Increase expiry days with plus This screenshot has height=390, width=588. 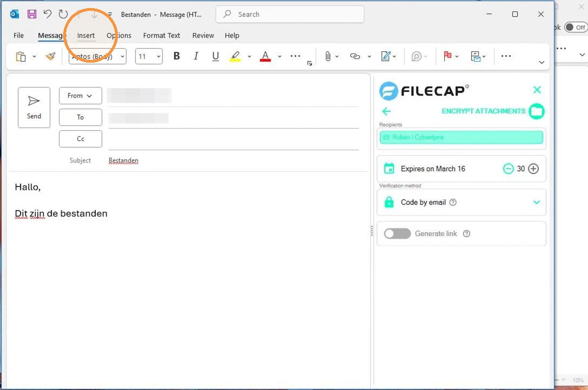(x=533, y=169)
